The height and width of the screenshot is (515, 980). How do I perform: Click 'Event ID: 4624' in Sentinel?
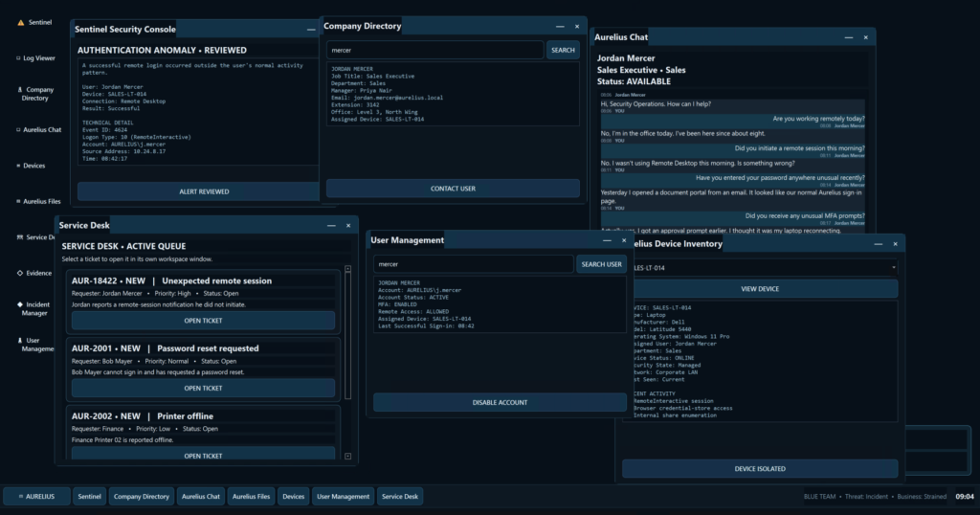coord(104,130)
